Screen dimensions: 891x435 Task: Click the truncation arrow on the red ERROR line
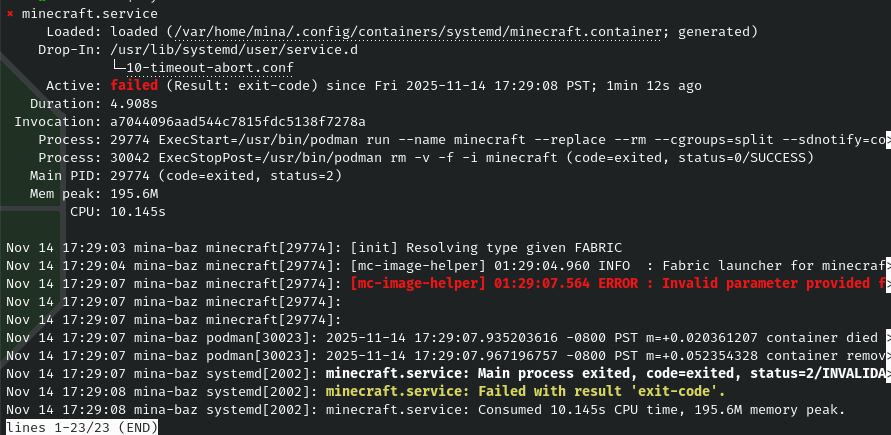click(886, 283)
